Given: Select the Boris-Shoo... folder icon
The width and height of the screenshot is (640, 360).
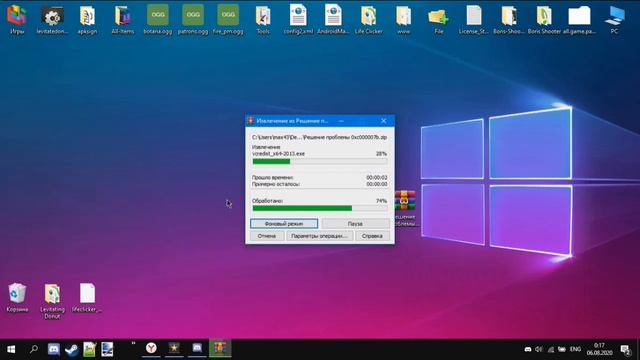Looking at the screenshot, I should [509, 19].
